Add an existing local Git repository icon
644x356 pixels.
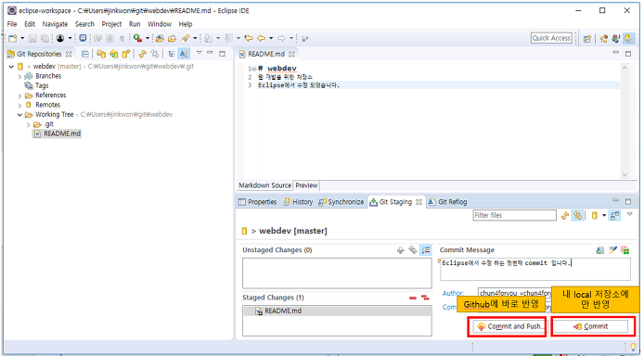coord(101,54)
